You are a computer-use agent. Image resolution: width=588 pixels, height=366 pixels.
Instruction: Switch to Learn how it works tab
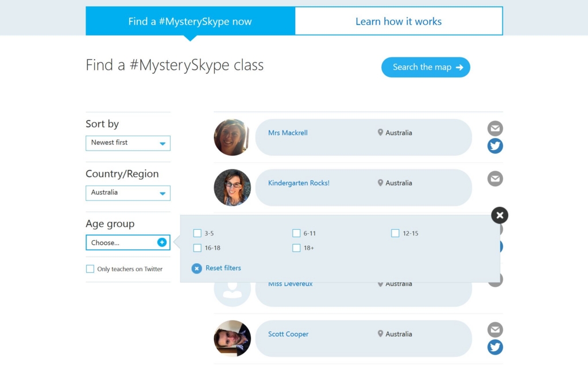pos(399,21)
